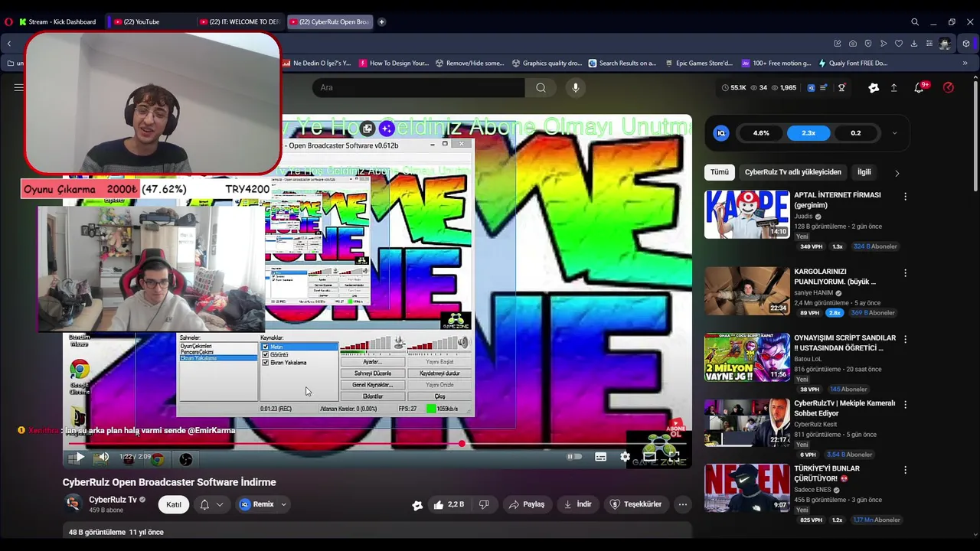Open Epic Games Store bookmark
This screenshot has height=551, width=980.
tap(698, 64)
